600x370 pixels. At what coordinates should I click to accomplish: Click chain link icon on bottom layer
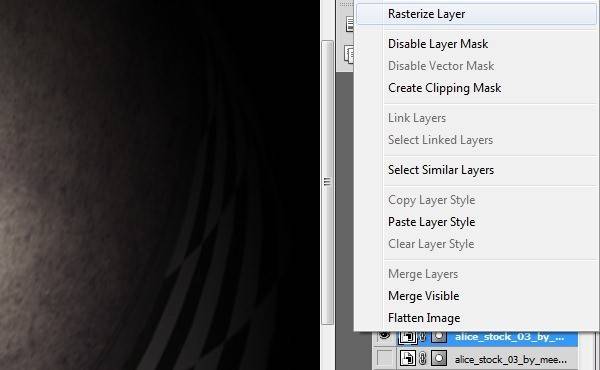click(423, 359)
